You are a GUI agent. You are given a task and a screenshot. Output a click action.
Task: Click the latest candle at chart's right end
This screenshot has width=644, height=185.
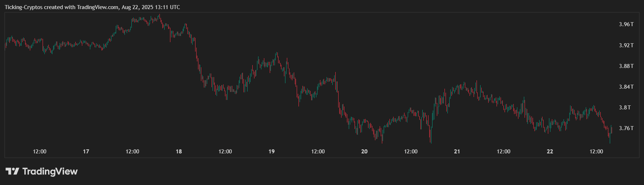tap(612, 130)
